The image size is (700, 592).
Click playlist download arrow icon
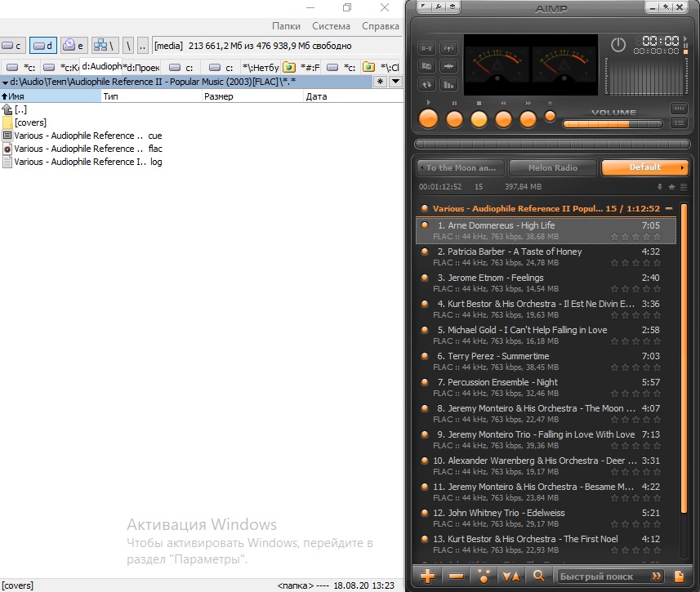coord(660,187)
